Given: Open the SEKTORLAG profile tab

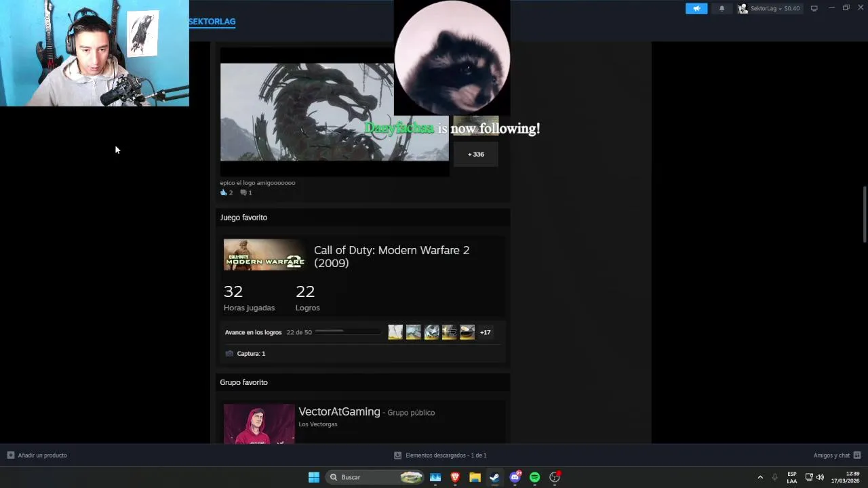Looking at the screenshot, I should click(x=212, y=21).
